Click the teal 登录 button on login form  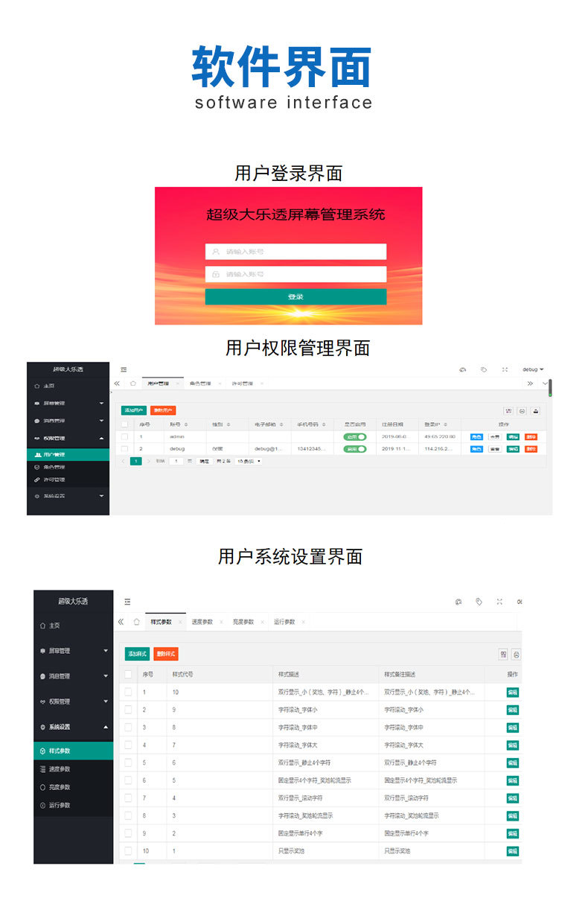[295, 296]
